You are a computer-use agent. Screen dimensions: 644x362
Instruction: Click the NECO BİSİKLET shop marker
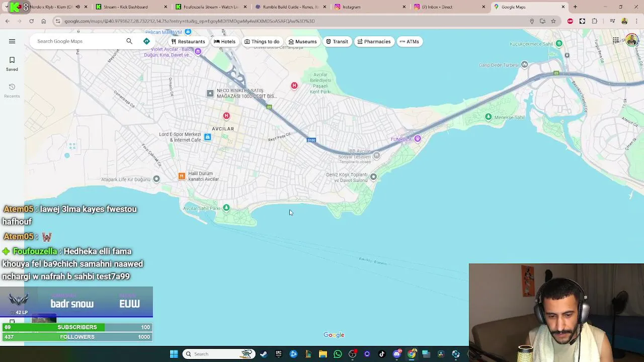click(x=210, y=93)
